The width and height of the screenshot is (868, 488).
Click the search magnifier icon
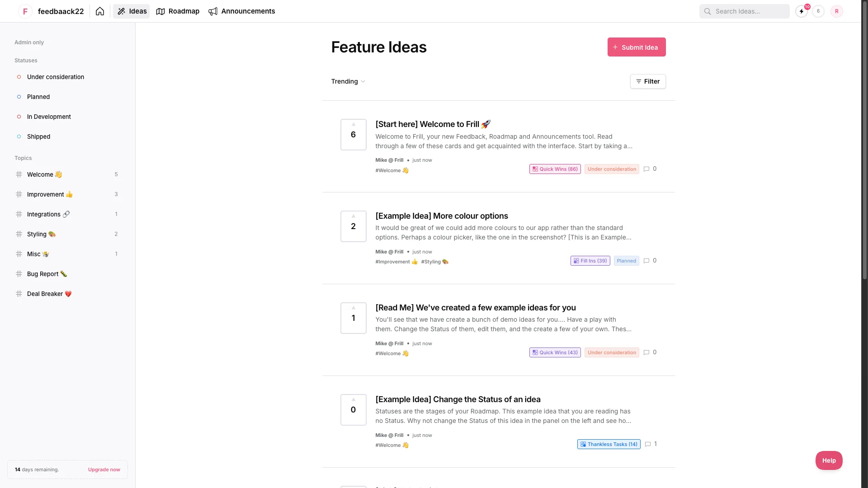pos(708,11)
